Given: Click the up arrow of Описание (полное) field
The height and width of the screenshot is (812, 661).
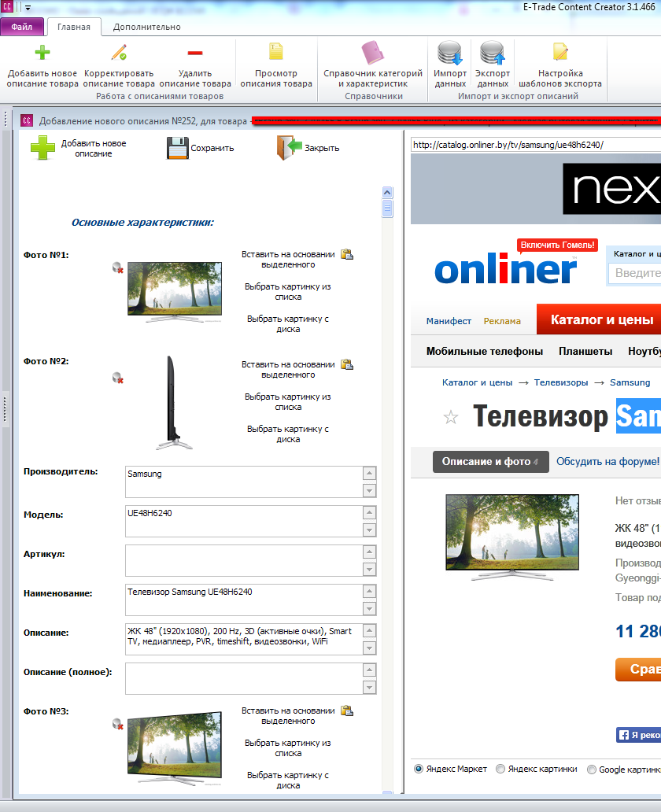Looking at the screenshot, I should (369, 670).
